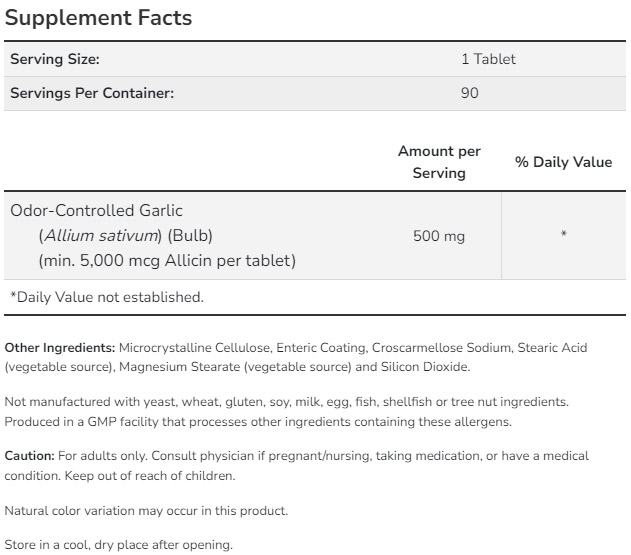This screenshot has width=631, height=555.
Task: Click the Daily Value not established footnote
Action: pos(106,297)
